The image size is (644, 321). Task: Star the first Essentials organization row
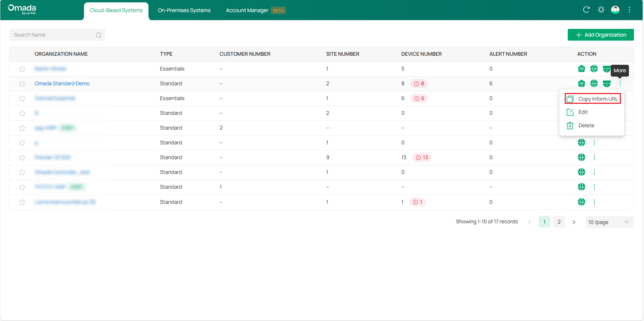click(x=22, y=69)
